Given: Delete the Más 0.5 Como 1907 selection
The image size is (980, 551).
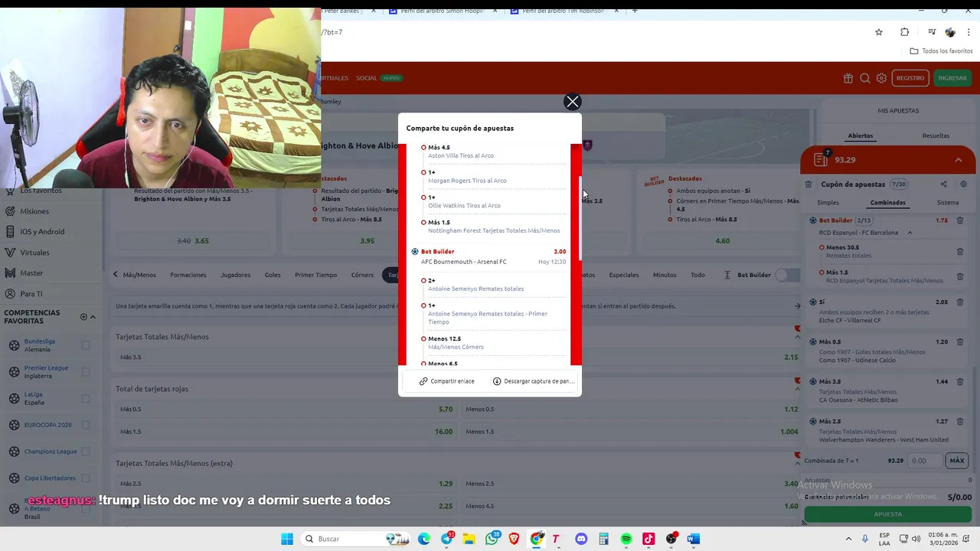Looking at the screenshot, I should (959, 342).
